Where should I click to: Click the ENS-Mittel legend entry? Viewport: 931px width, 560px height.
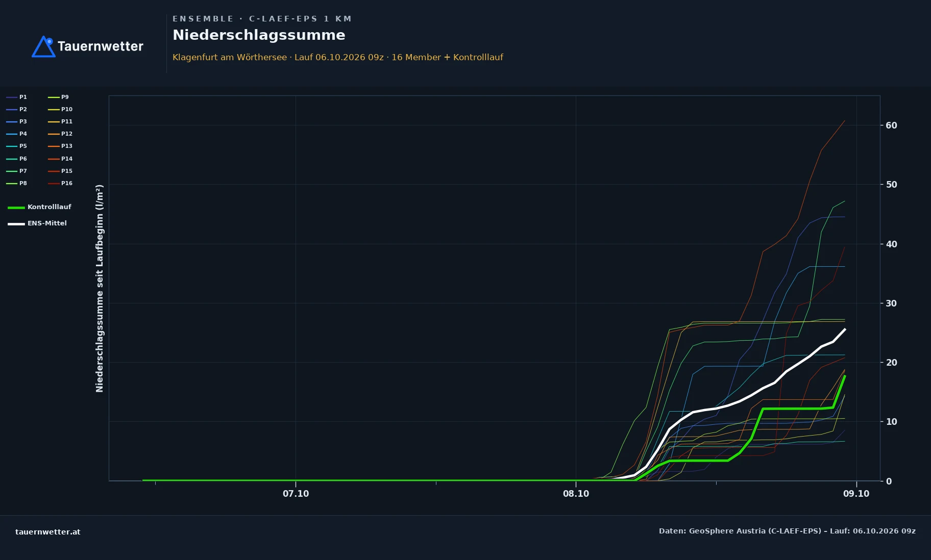coord(37,223)
